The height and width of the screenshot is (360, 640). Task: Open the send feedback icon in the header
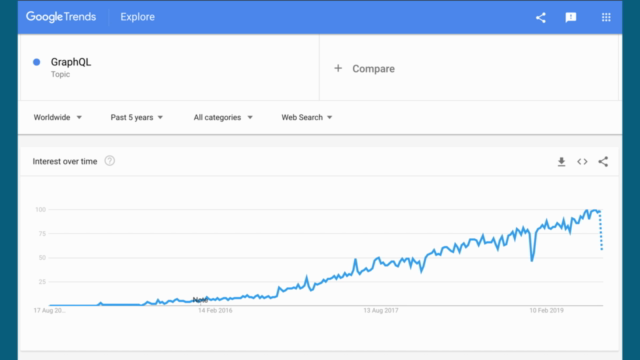tap(571, 18)
